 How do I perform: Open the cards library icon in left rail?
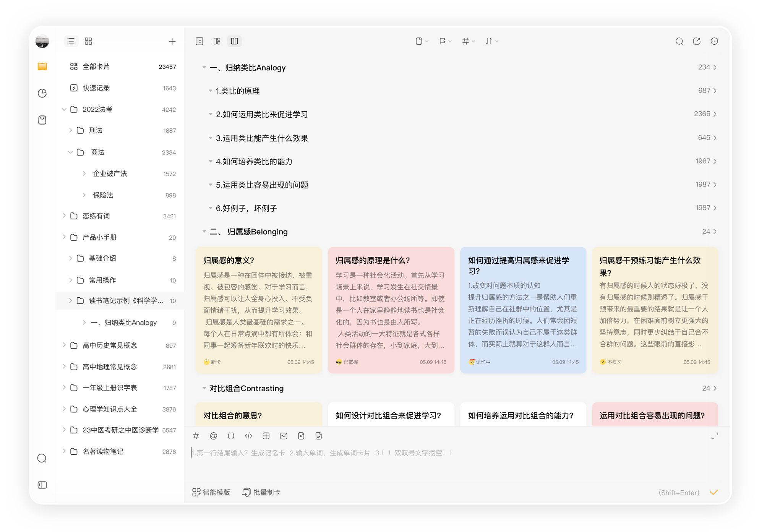tap(42, 66)
